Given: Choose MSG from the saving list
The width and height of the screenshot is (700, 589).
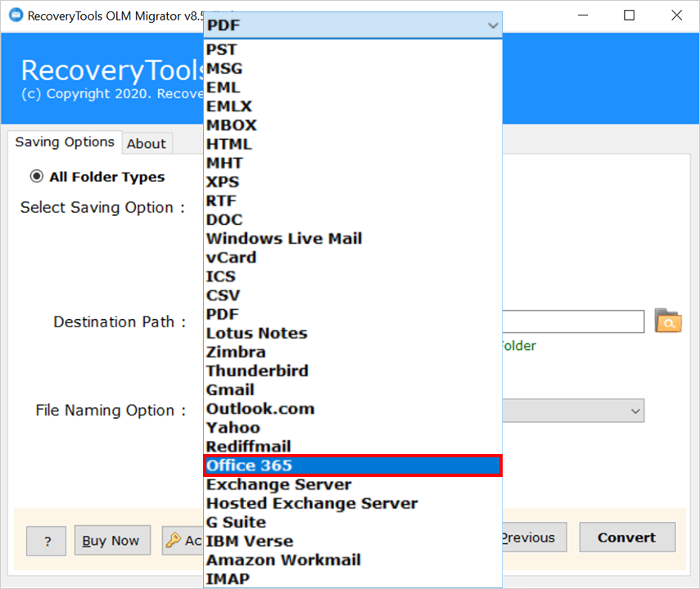Looking at the screenshot, I should (353, 69).
